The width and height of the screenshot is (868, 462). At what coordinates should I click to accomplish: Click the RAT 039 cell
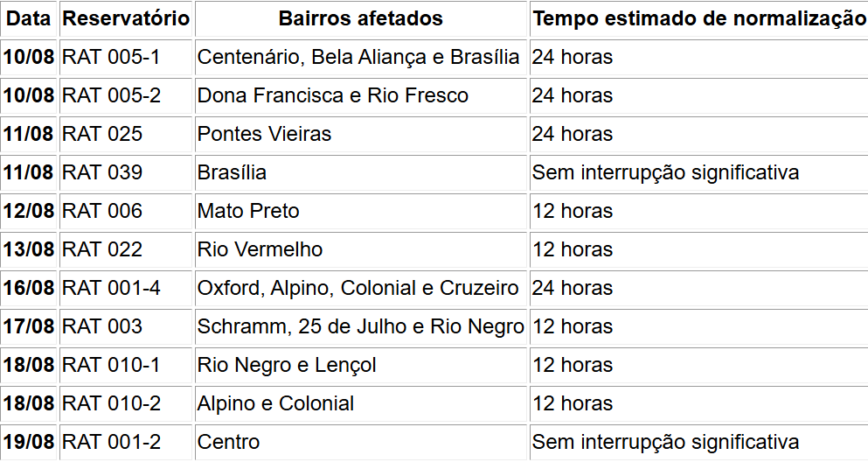tap(126, 173)
